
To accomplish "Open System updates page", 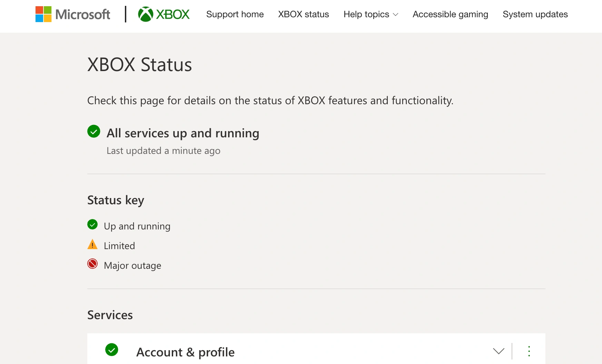I will point(535,14).
